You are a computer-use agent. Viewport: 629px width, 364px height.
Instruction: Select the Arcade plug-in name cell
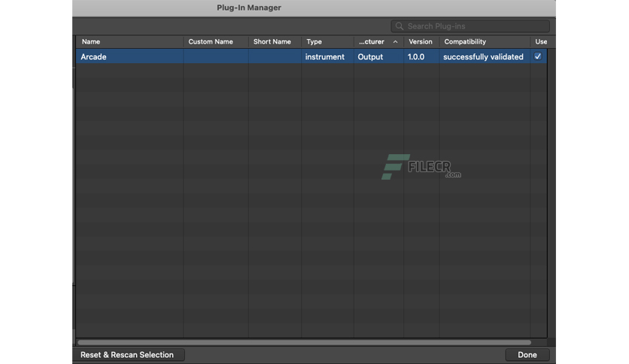pos(129,56)
